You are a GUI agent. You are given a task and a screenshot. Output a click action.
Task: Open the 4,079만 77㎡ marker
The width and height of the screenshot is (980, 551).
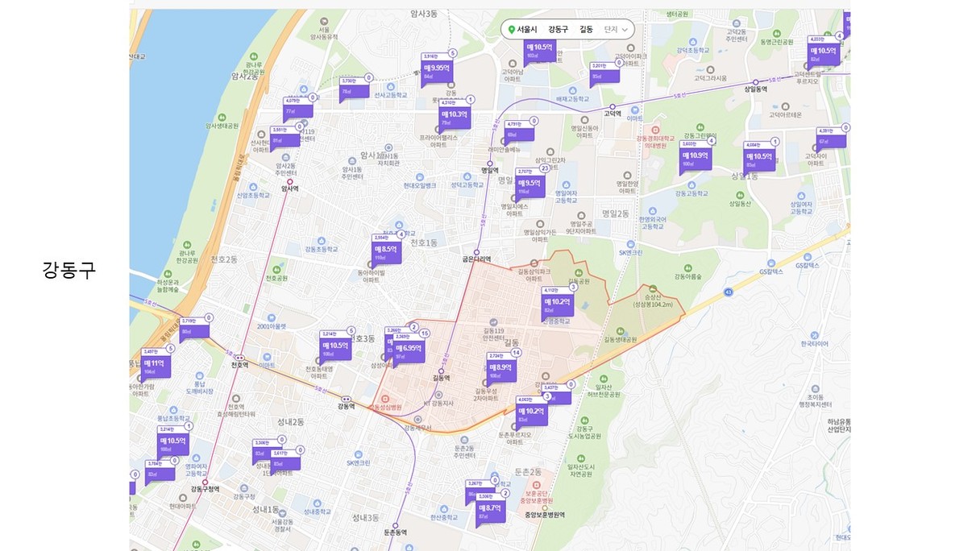click(298, 107)
